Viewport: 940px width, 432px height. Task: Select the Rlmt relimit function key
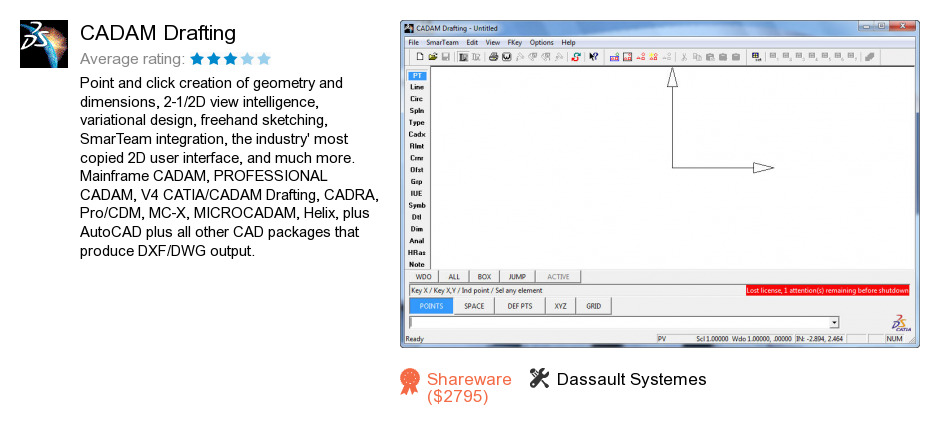(x=417, y=146)
